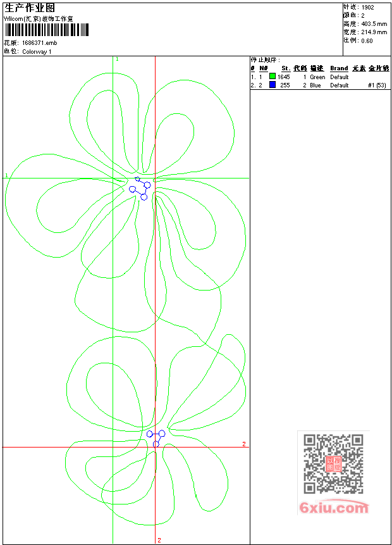Click the stitch count value 1902
The image size is (392, 545).
pyautogui.click(x=367, y=7)
